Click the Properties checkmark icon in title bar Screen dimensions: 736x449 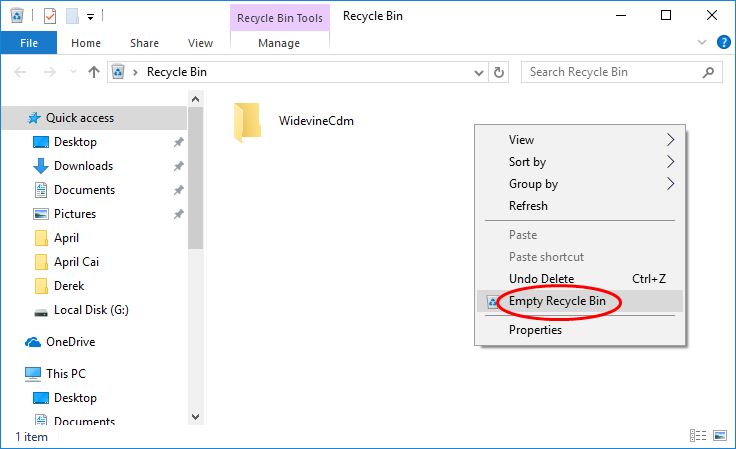pos(50,16)
